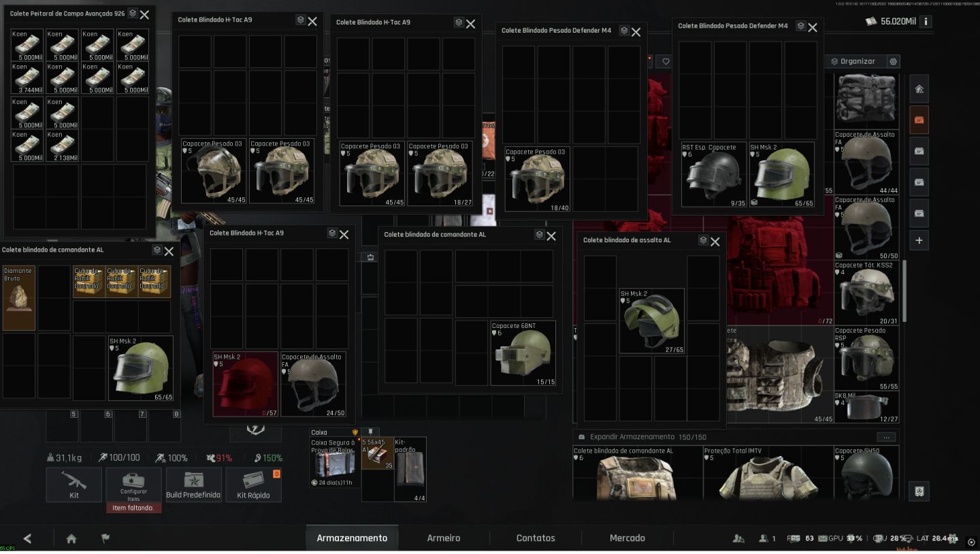Select the Caixa Segura à Prova de Balas
This screenshot has width=980, height=554.
click(336, 462)
